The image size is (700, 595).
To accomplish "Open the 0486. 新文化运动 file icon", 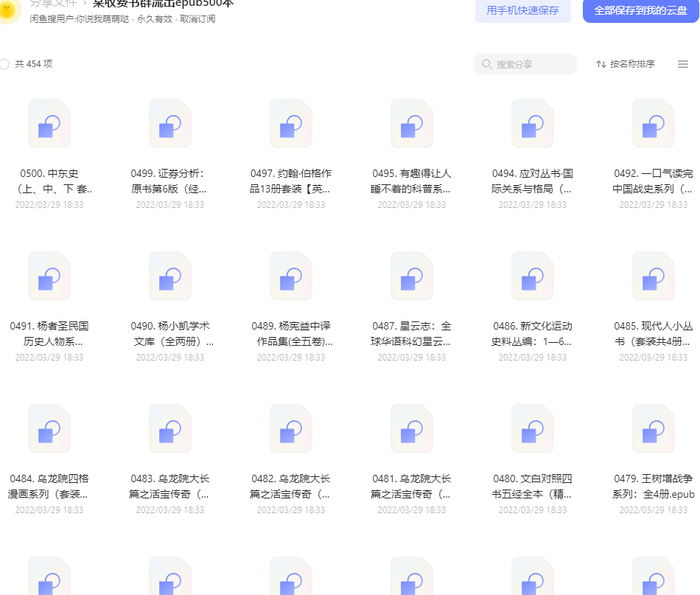I will (533, 276).
